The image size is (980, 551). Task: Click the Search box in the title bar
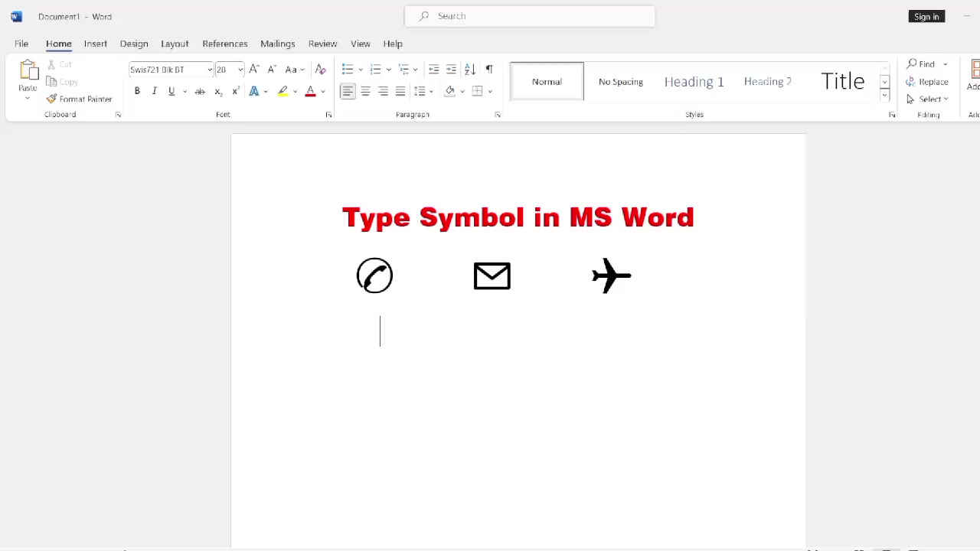pos(530,16)
